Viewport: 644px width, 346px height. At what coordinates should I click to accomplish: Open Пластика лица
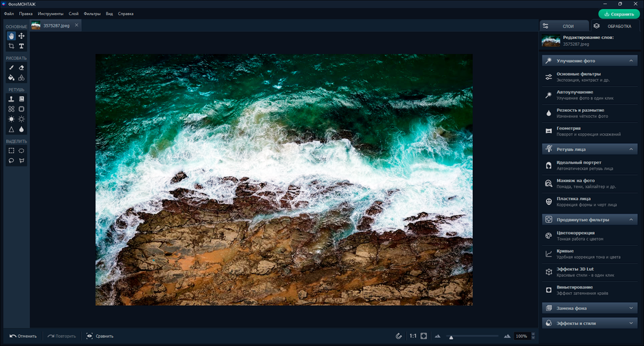click(x=590, y=201)
